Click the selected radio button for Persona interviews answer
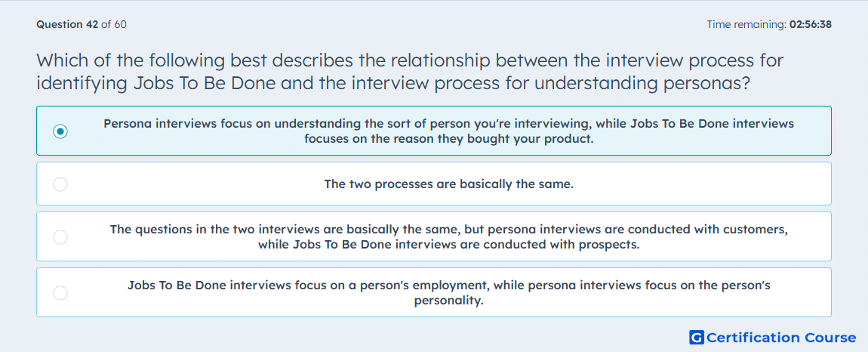Image resolution: width=868 pixels, height=352 pixels. click(x=60, y=131)
